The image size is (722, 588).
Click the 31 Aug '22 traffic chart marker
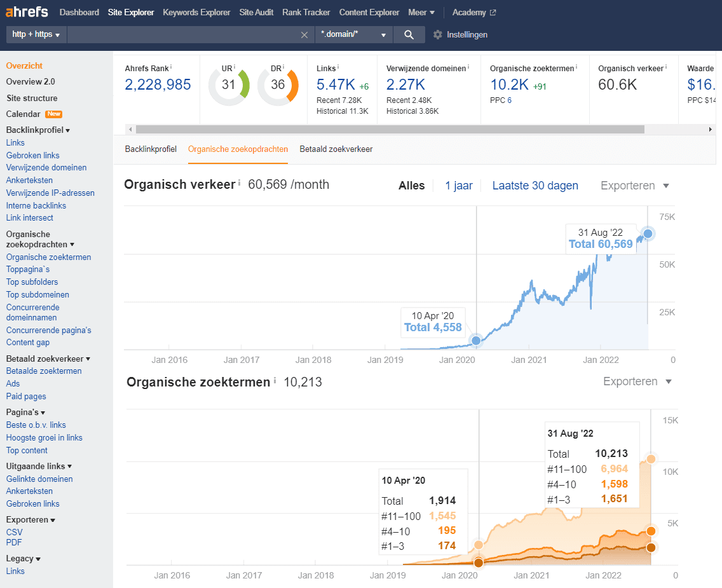pos(648,234)
